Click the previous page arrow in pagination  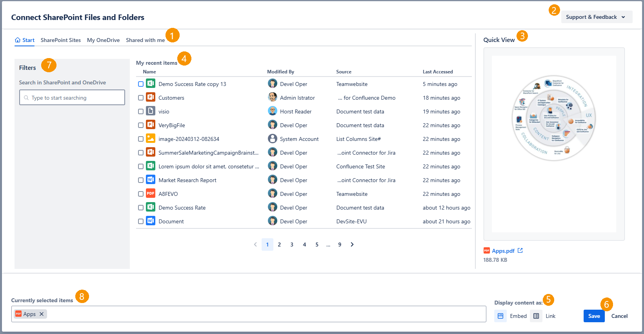click(255, 245)
